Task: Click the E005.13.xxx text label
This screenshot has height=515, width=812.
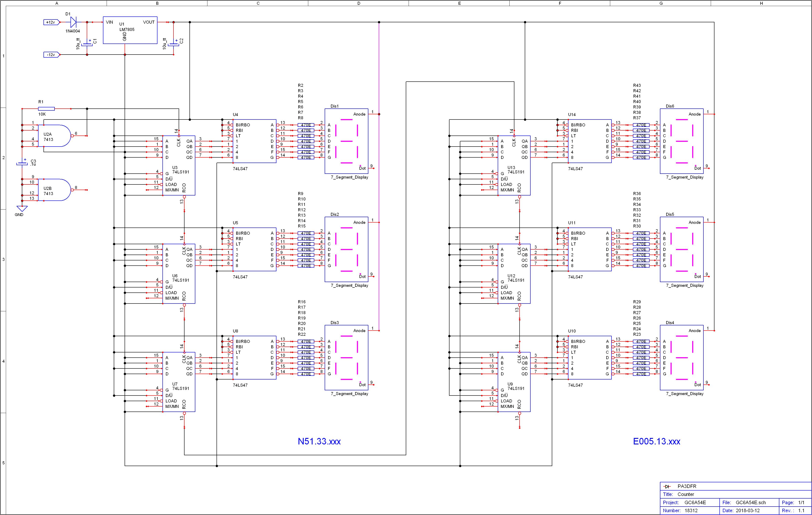Action: [x=656, y=441]
